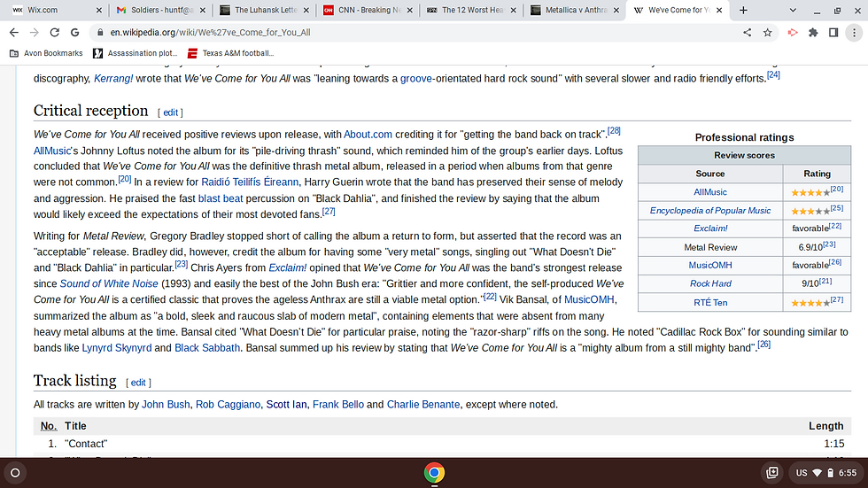Open the Avon Bookmarks folder

click(x=46, y=53)
